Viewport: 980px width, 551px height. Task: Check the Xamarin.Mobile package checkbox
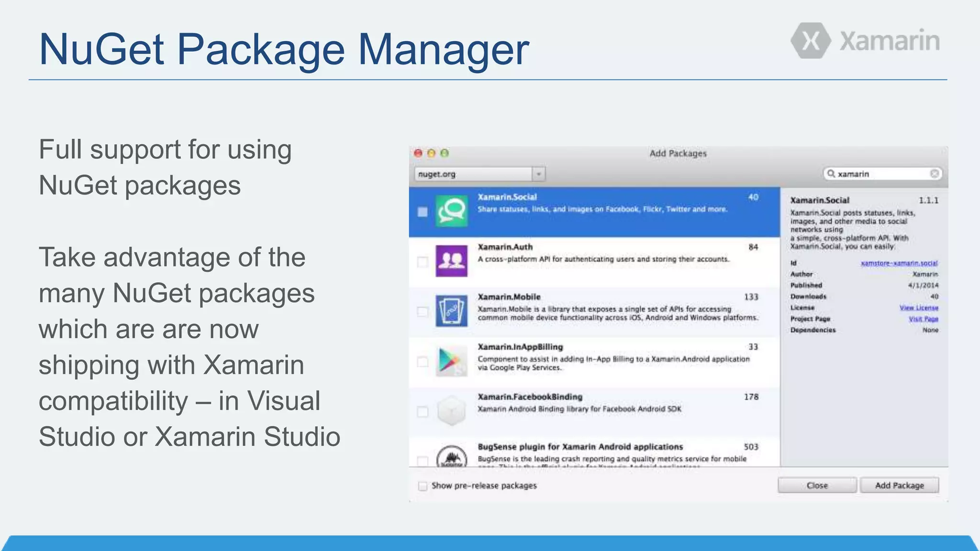423,311
